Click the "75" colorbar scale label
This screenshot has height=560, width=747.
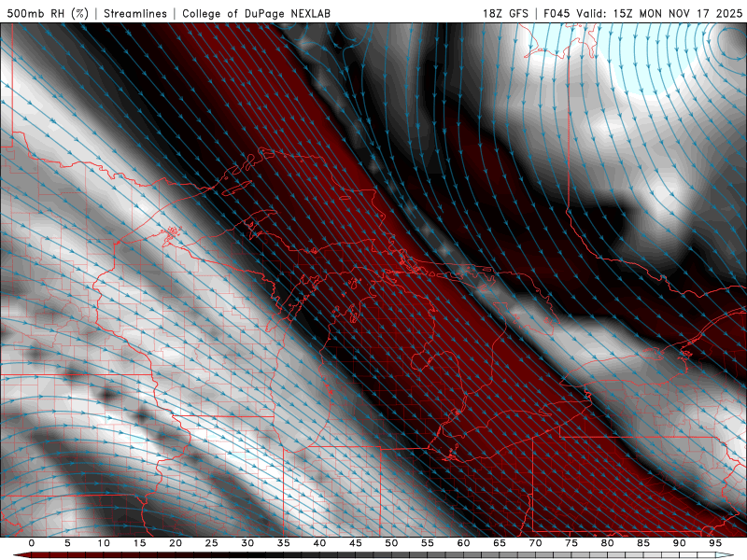point(571,543)
